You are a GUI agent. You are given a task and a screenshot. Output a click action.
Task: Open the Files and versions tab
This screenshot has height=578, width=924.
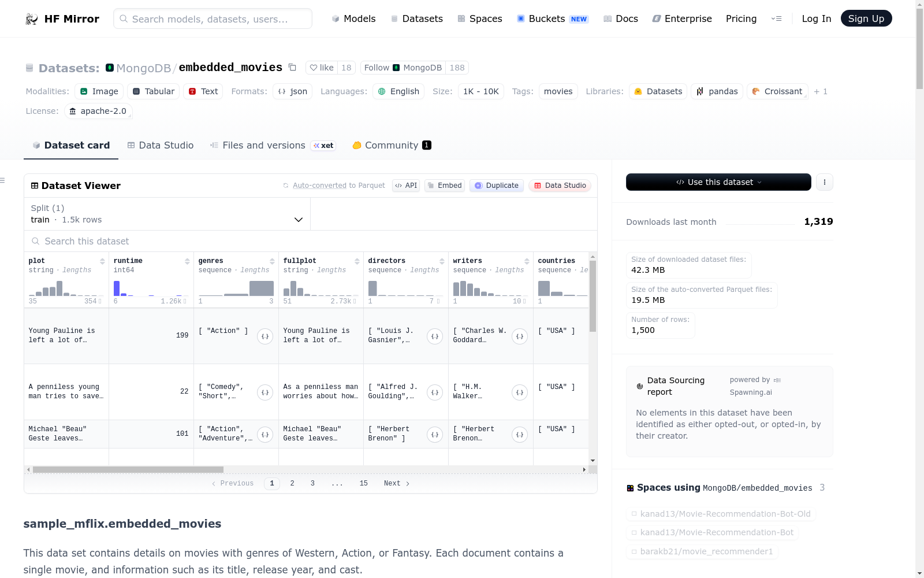pyautogui.click(x=273, y=146)
